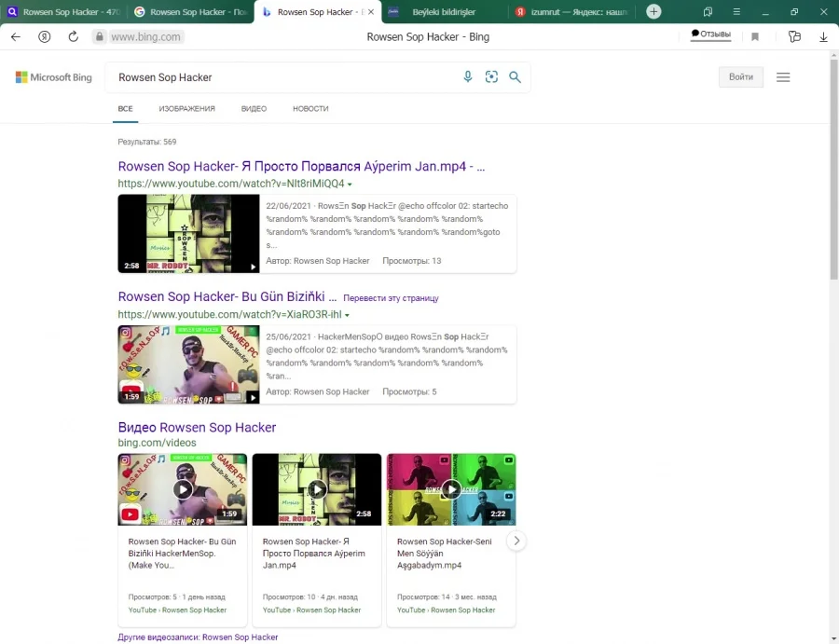Open a new tab with plus button
The image size is (839, 644).
pyautogui.click(x=654, y=12)
